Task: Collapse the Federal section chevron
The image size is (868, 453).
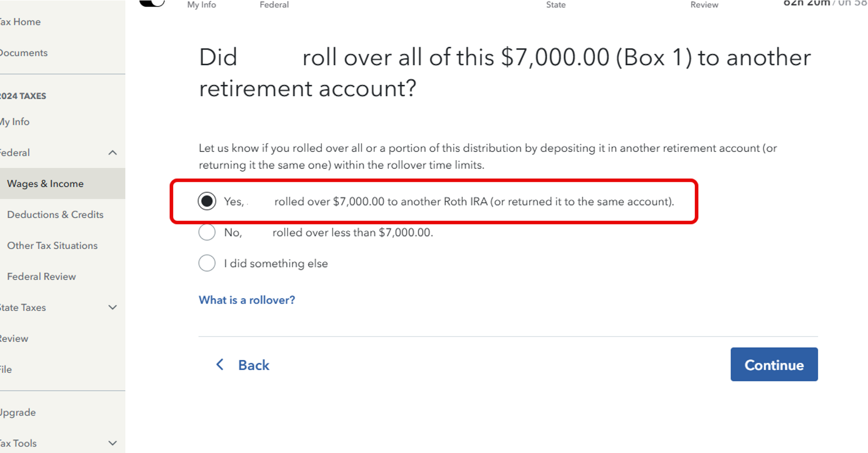Action: click(x=113, y=153)
